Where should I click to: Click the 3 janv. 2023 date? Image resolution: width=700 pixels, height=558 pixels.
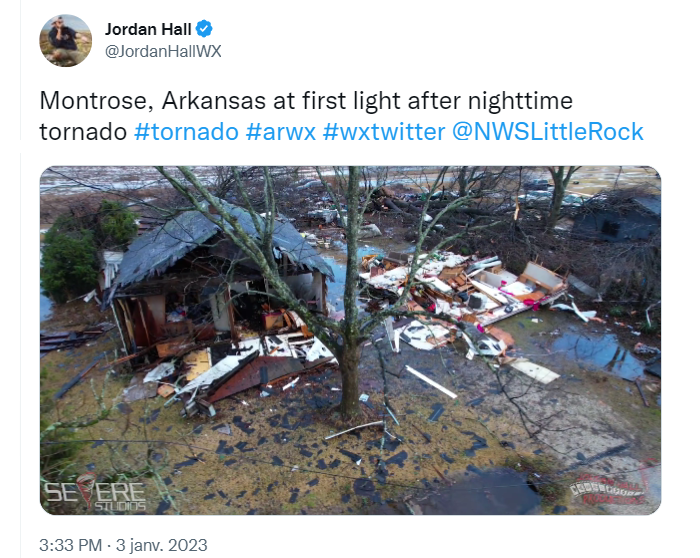(x=162, y=545)
